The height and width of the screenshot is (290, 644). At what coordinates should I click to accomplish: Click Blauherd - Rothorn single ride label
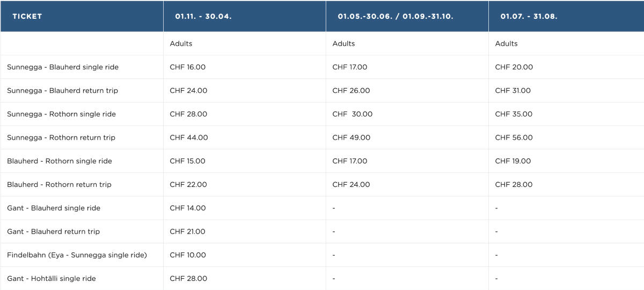coord(60,161)
